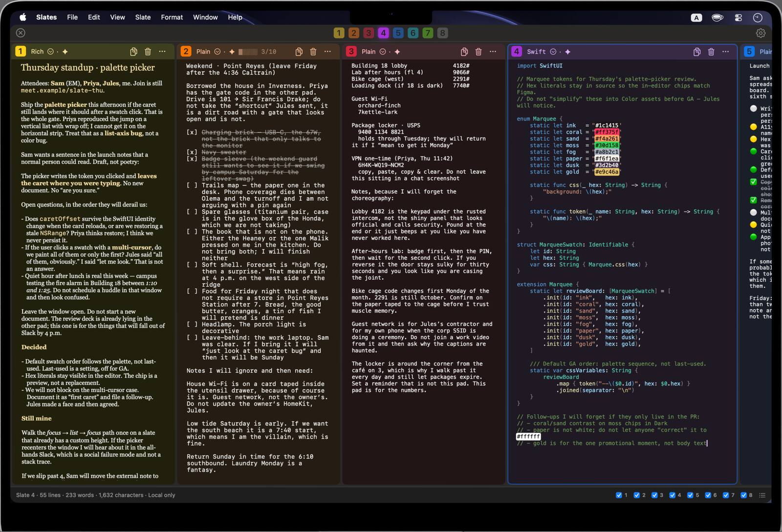This screenshot has height=532, width=782.
Task: Delete slate 1 with the trash icon
Action: click(148, 51)
